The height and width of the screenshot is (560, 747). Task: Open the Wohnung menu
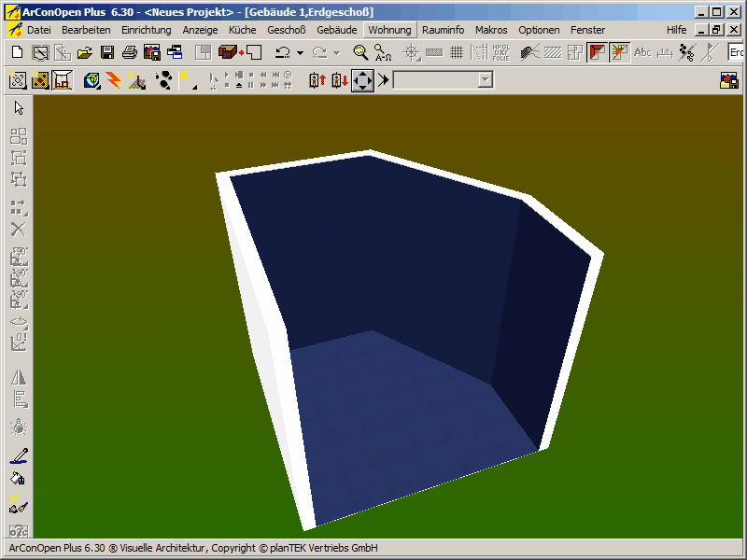[x=389, y=30]
